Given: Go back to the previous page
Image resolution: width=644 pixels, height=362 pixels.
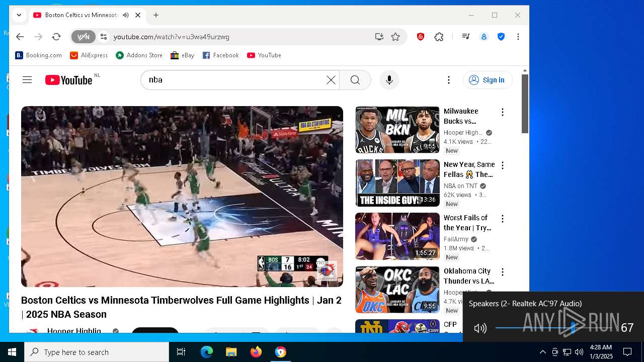Looking at the screenshot, I should click(x=20, y=37).
